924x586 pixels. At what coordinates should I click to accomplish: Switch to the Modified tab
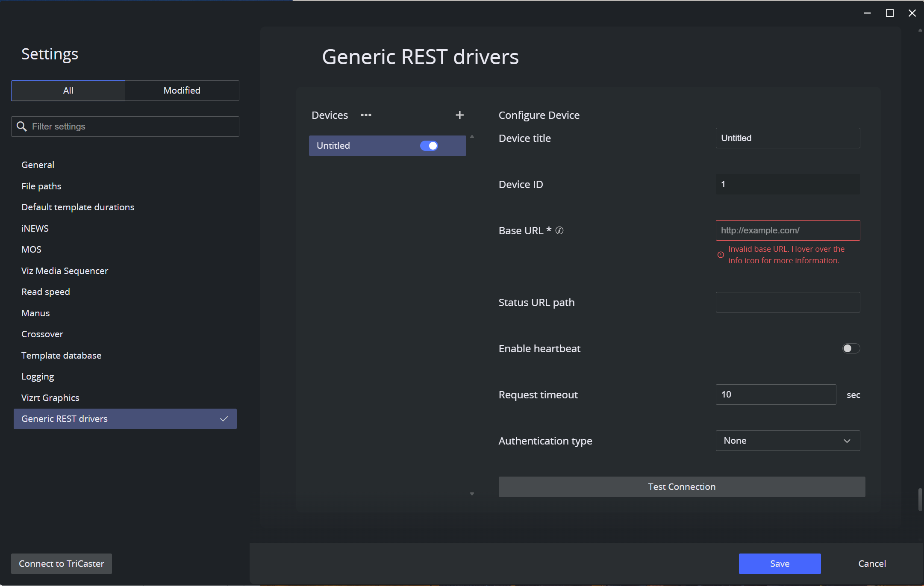click(x=182, y=91)
